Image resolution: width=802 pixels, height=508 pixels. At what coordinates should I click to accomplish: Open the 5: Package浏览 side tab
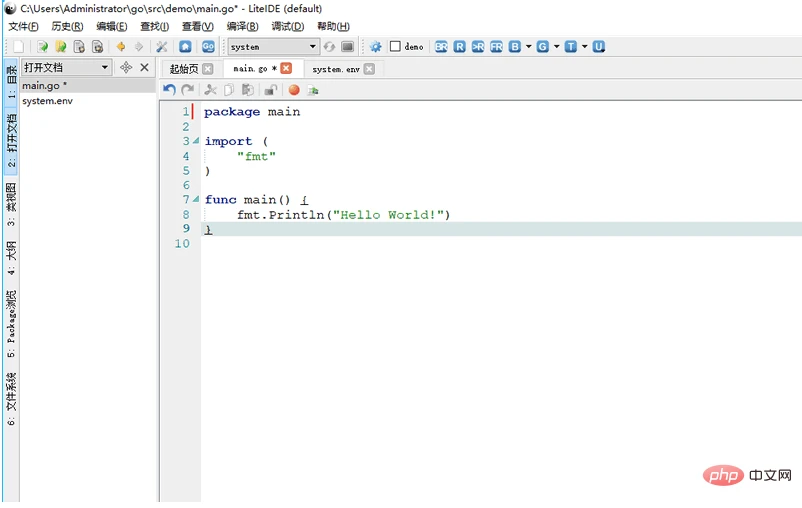click(11, 324)
